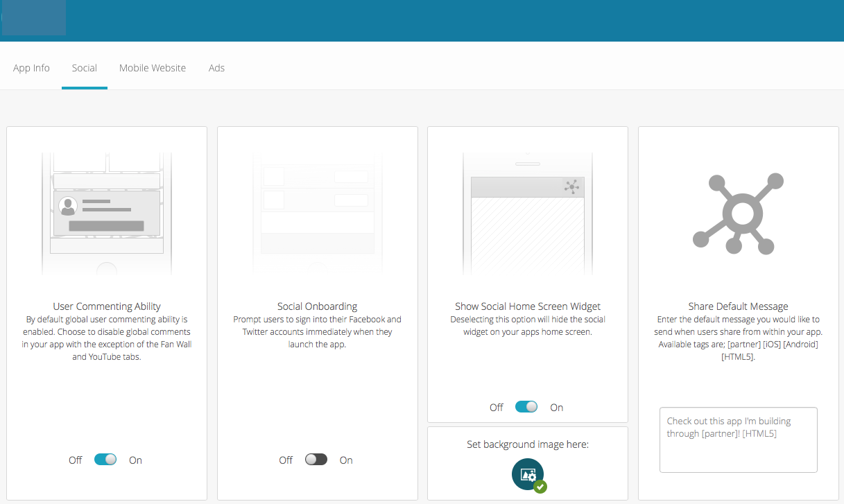Click the green checkmark badge on background icon
The width and height of the screenshot is (844, 504).
click(x=540, y=487)
